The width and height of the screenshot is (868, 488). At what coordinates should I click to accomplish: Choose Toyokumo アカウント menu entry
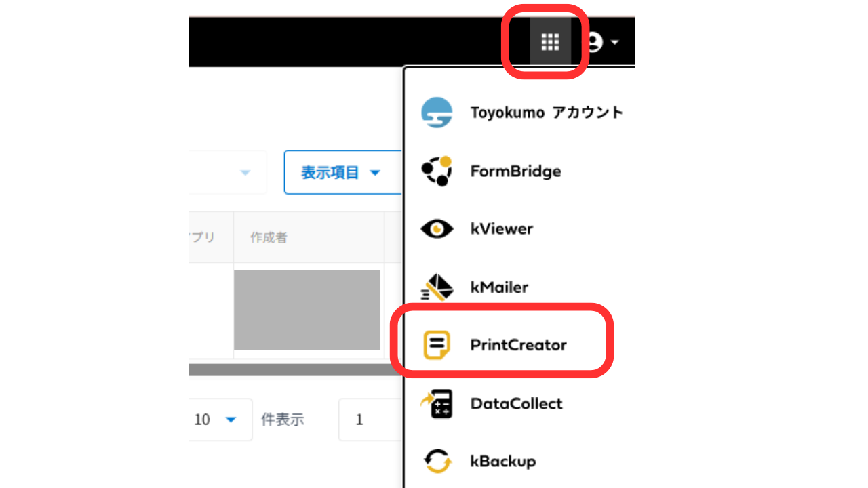547,112
